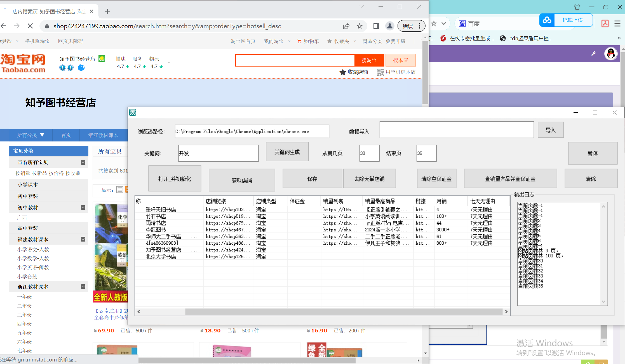This screenshot has height=364, width=625.
Task: Select the 首页 menu item
Action: [x=66, y=135]
